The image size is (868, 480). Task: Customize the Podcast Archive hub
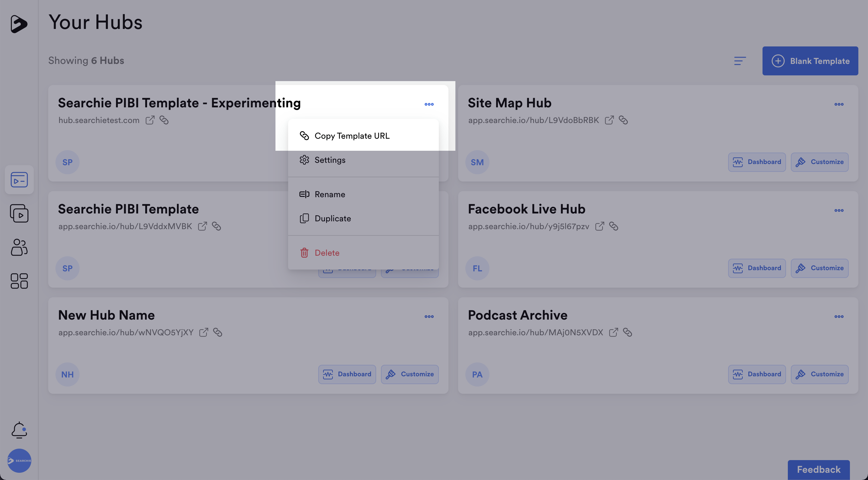[x=819, y=374]
